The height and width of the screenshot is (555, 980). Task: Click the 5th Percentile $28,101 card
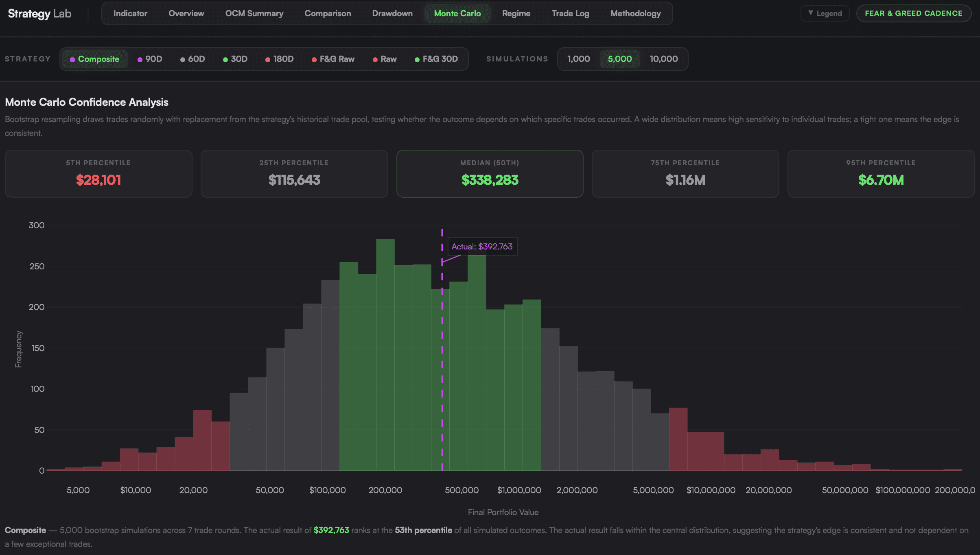pos(98,174)
